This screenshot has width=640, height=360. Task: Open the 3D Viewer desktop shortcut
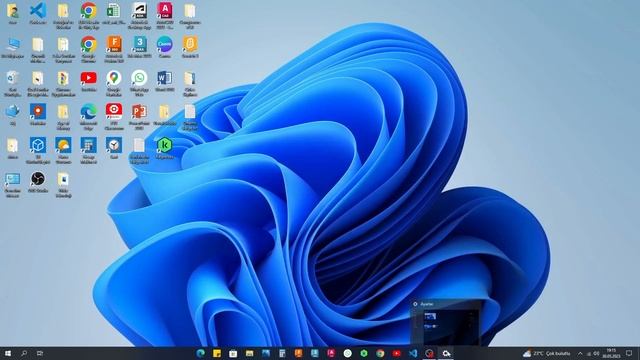coord(38,150)
